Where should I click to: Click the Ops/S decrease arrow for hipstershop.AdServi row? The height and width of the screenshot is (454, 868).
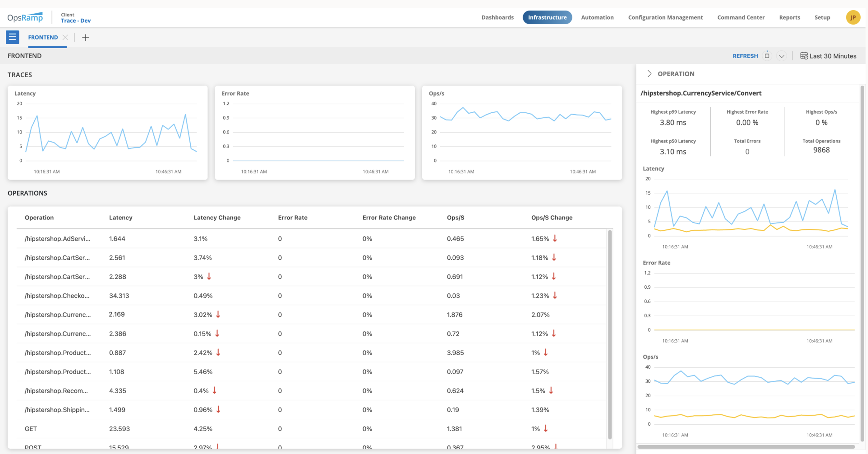[x=555, y=239]
